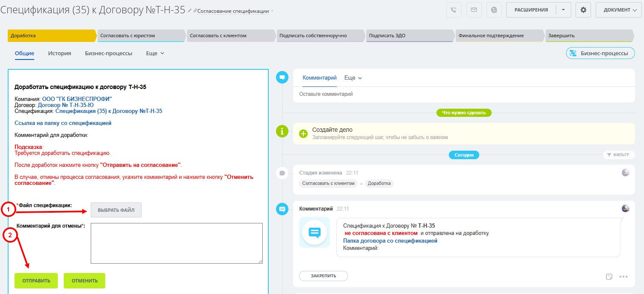Image resolution: width=644 pixels, height=294 pixels.
Task: Select the Финальное подтверждение stage
Action: point(499,36)
